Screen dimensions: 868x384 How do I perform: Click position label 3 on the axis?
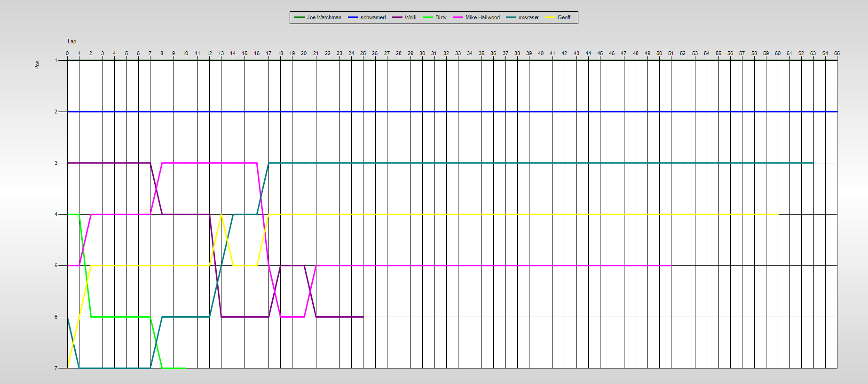tap(56, 163)
